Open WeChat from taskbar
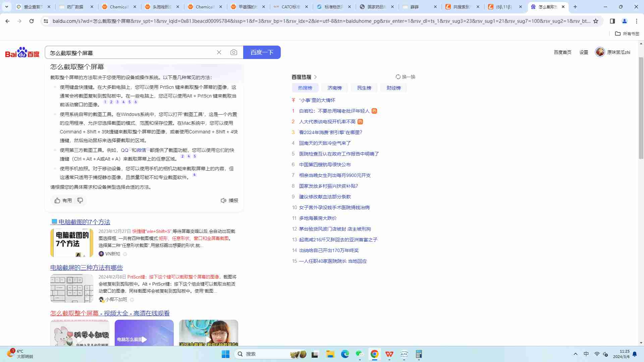Viewport: 644px width, 362px height. tap(360, 354)
